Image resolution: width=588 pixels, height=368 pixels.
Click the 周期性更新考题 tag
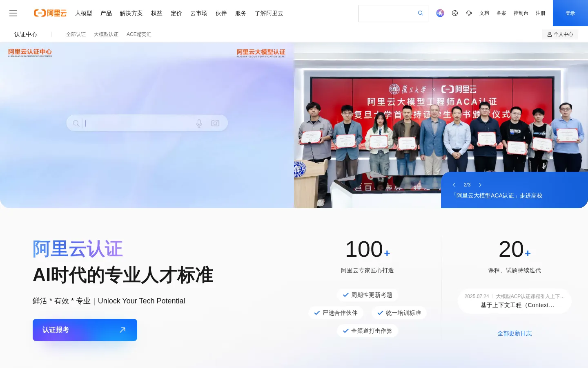(x=367, y=295)
